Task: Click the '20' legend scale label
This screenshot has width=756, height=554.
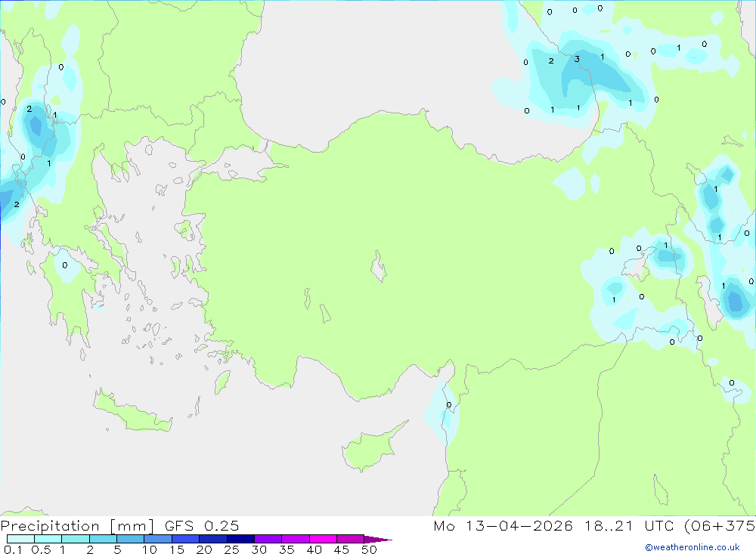Action: [204, 549]
